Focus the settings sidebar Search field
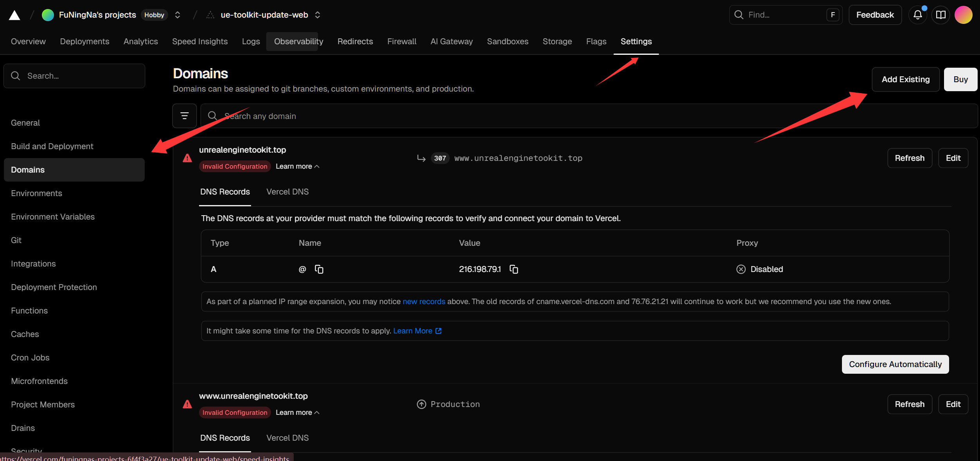Image resolution: width=980 pixels, height=461 pixels. click(x=74, y=76)
